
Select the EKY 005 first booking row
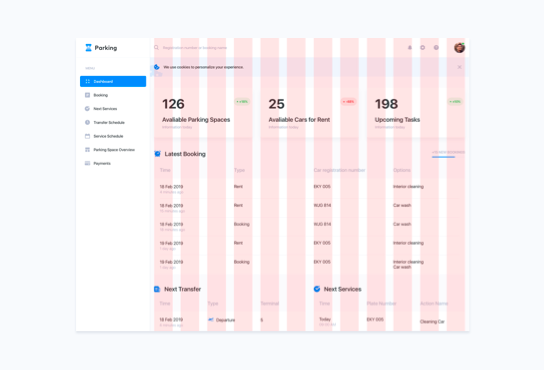coord(309,189)
